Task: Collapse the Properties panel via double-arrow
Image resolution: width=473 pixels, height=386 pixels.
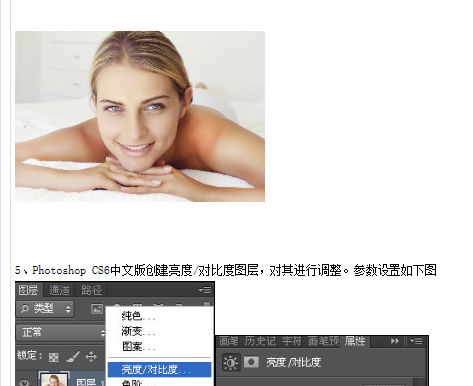Action: click(395, 341)
